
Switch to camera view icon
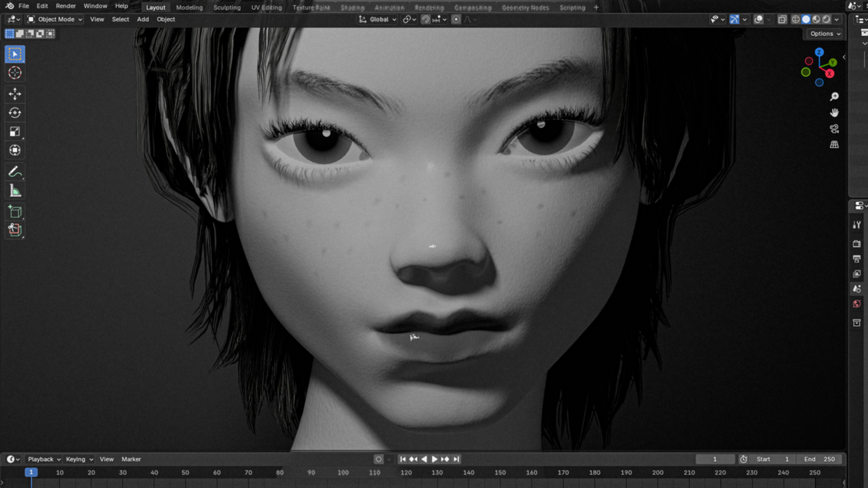[x=834, y=129]
